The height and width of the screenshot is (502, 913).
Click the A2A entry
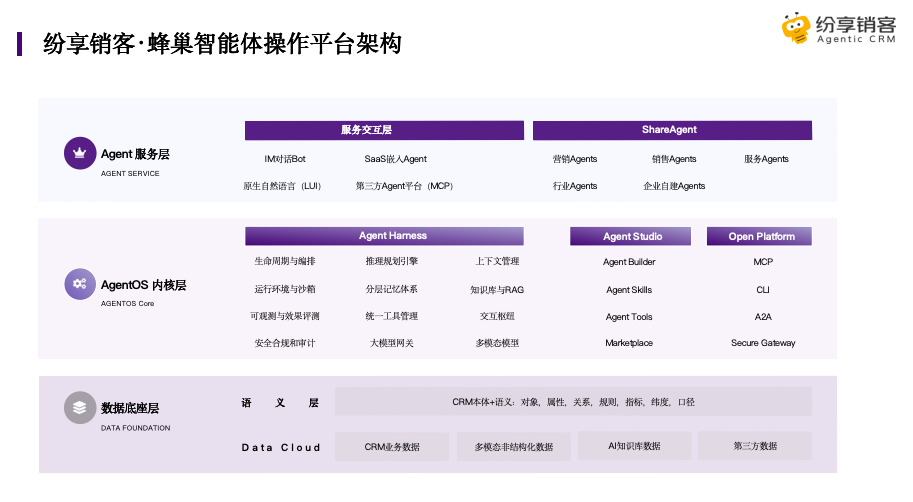763,317
